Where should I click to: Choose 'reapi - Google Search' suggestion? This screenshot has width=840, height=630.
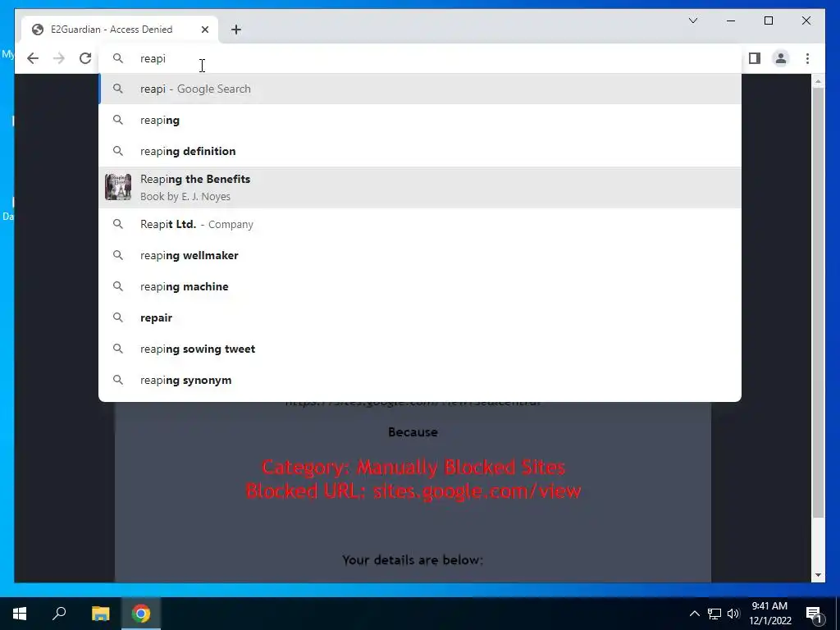point(419,89)
